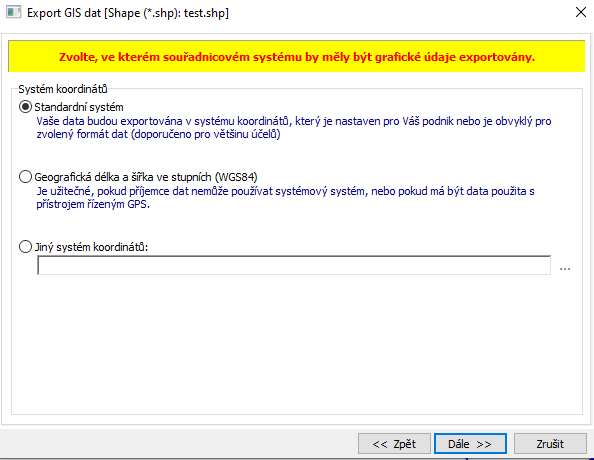Screen dimensions: 594x460
Task: Click the Geografická délka a šířka label
Action: 146,177
